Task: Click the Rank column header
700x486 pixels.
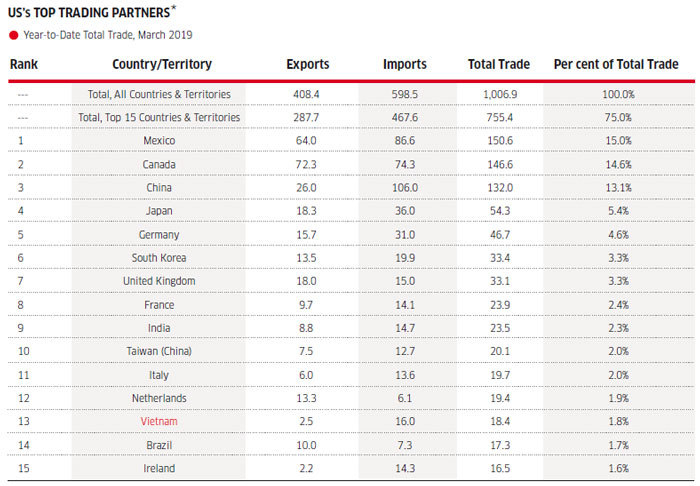Action: (24, 65)
